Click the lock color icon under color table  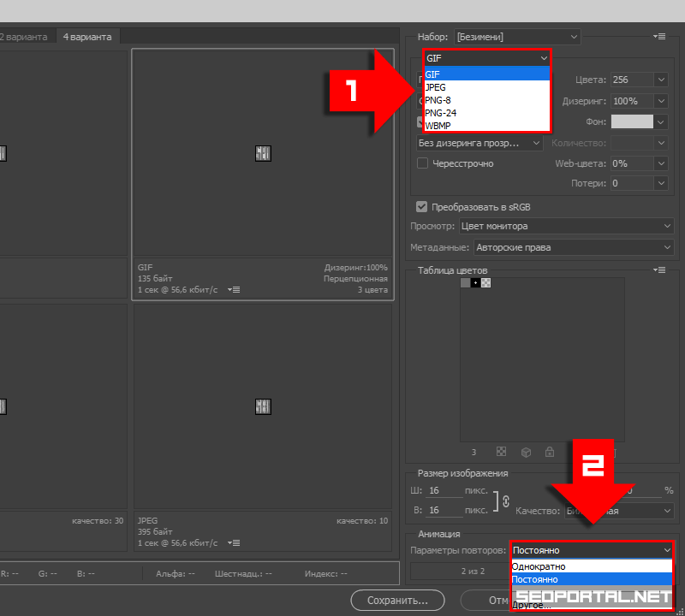click(x=549, y=452)
